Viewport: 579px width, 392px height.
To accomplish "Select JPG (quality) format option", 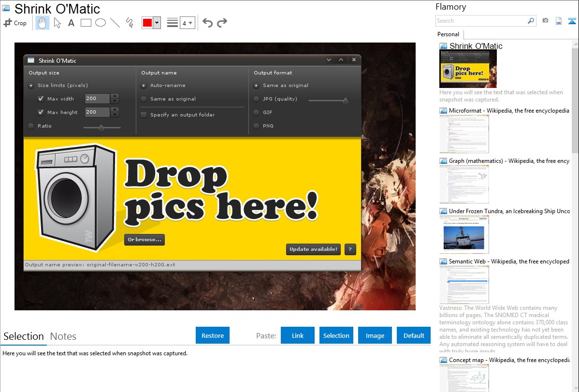I will coord(256,99).
